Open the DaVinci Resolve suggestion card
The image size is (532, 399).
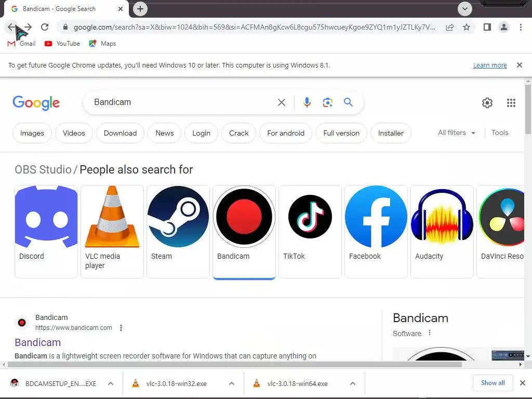click(500, 231)
